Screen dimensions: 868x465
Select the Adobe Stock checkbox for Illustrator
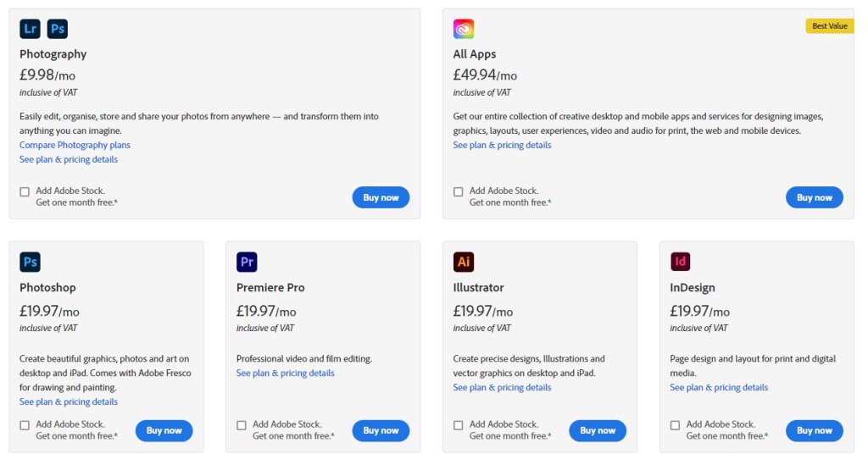click(459, 425)
